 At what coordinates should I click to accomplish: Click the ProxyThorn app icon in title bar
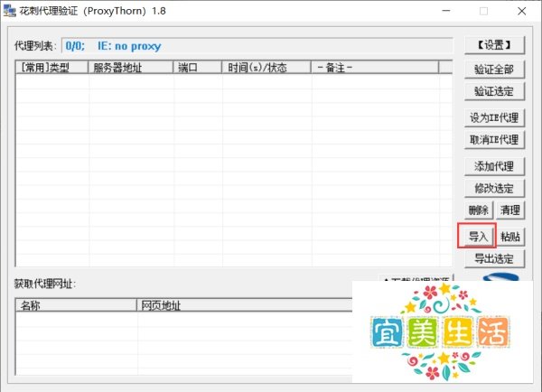(x=9, y=11)
